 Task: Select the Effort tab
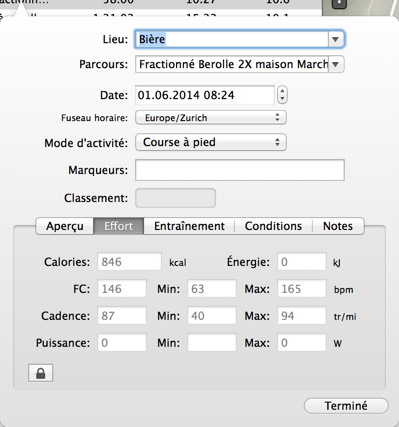[x=119, y=226]
